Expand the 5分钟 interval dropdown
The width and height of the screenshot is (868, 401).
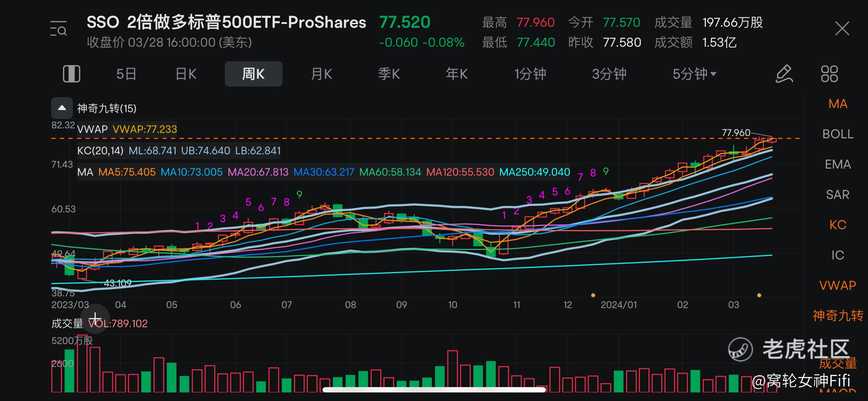coord(694,74)
